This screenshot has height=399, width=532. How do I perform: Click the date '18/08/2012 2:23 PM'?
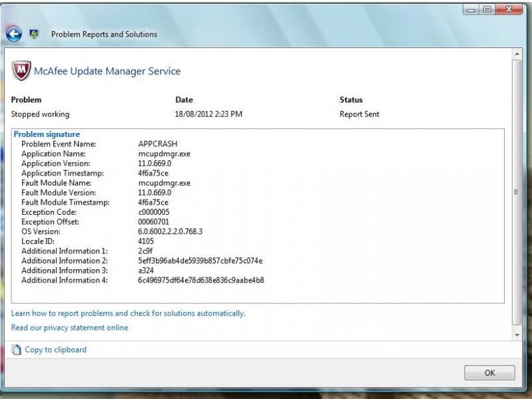coord(208,114)
